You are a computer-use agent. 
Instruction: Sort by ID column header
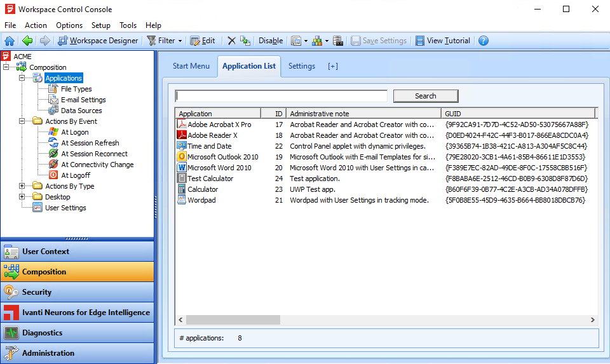pyautogui.click(x=274, y=114)
